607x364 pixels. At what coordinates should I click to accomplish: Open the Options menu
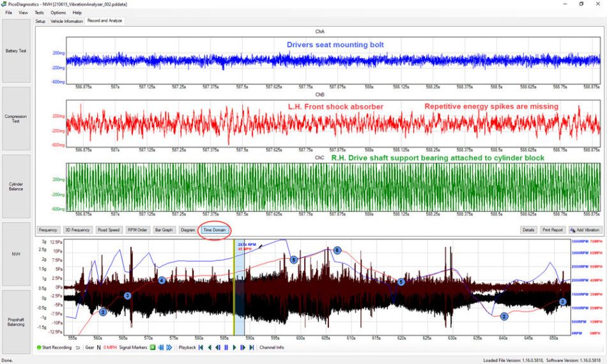(58, 12)
